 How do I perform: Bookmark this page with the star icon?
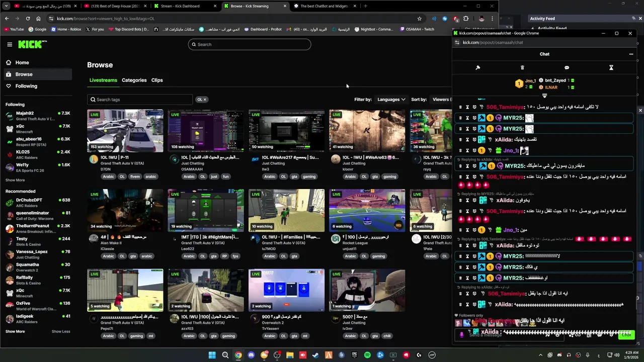[420, 19]
